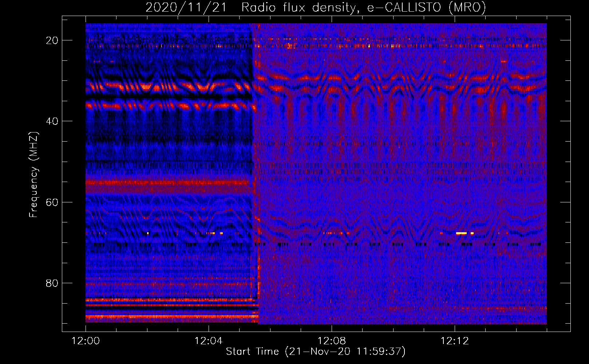This screenshot has height=364, width=589.
Task: Click the 12:08 time tick label
Action: point(332,341)
